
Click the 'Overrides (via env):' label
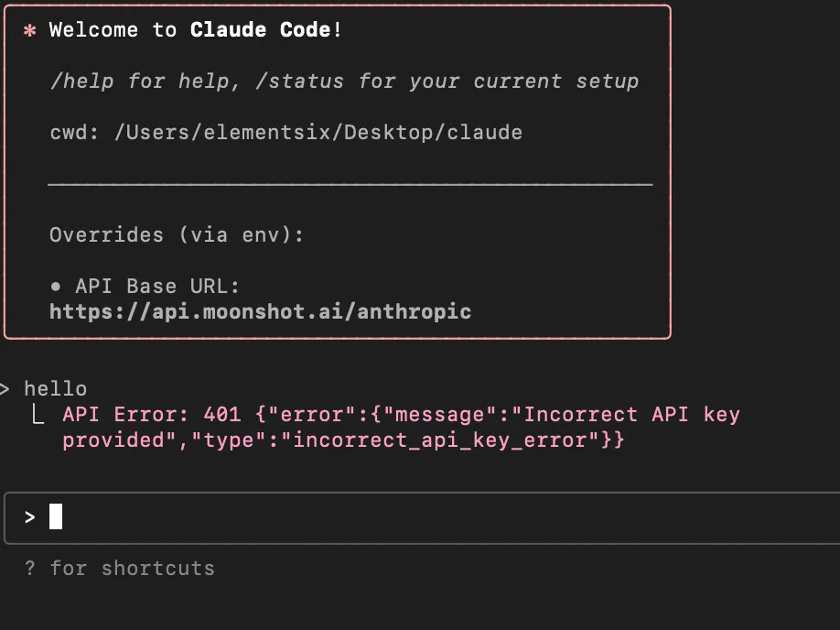point(177,234)
